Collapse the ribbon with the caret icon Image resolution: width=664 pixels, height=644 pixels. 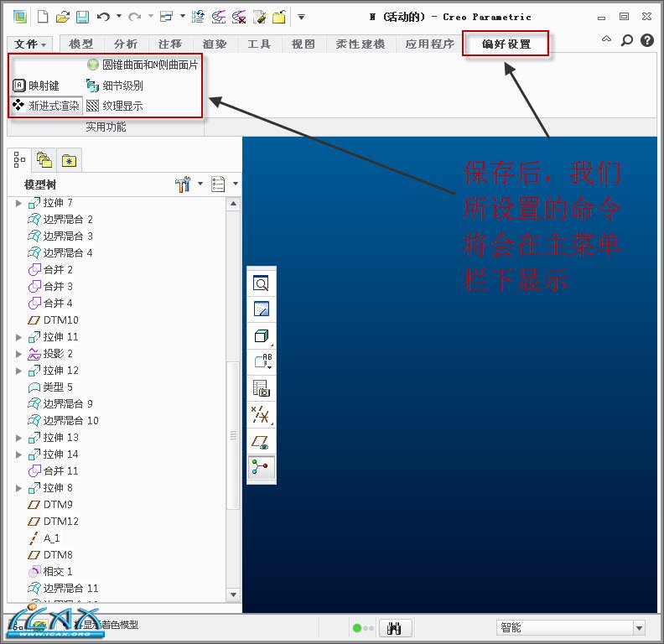pyautogui.click(x=606, y=39)
